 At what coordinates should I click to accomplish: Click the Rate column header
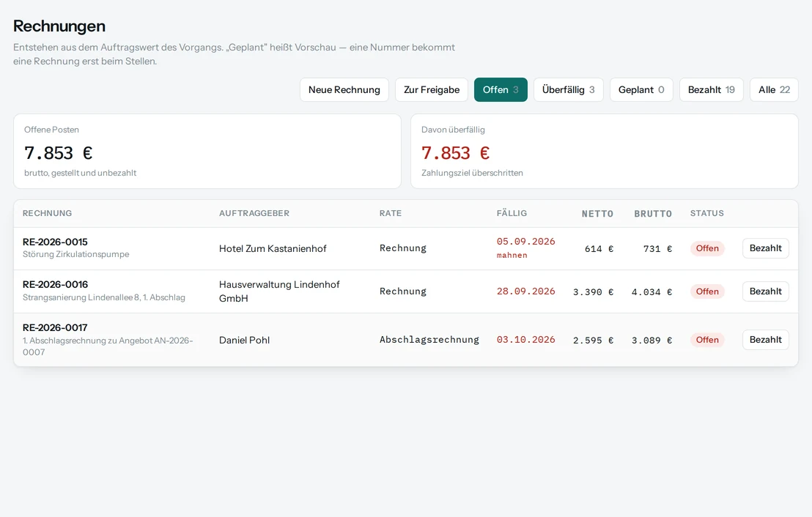(x=391, y=213)
